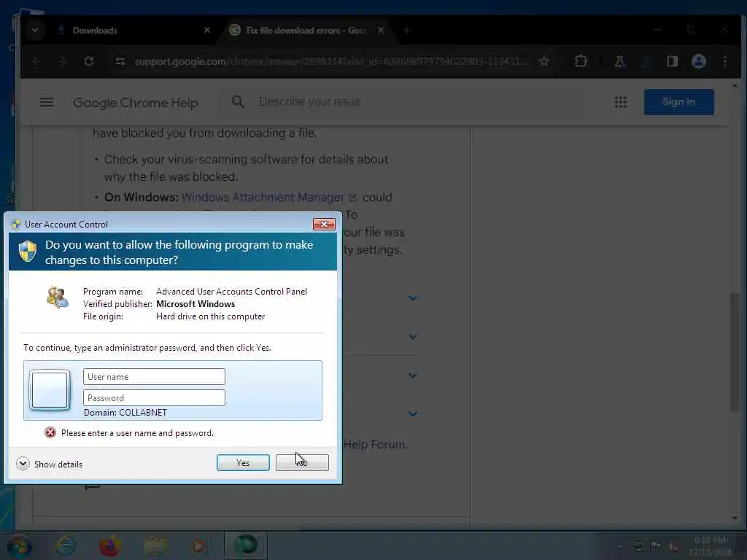
Task: Click site information icon in address bar
Action: pyautogui.click(x=120, y=61)
